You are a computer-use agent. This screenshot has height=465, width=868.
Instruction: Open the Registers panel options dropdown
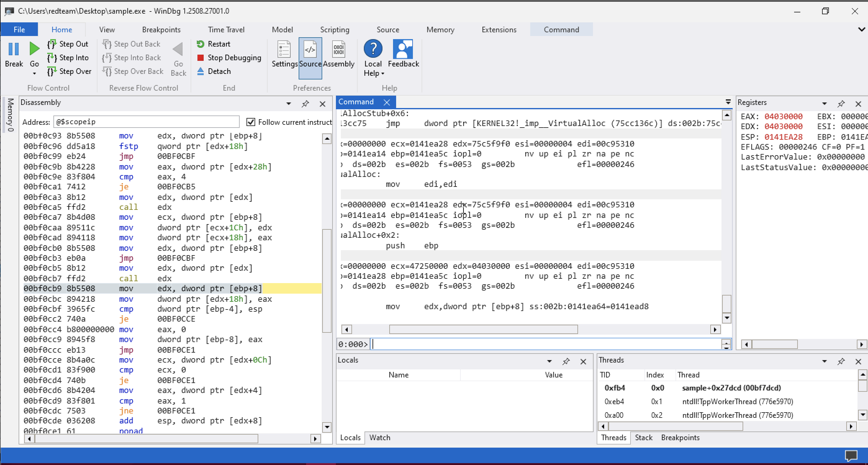(824, 104)
